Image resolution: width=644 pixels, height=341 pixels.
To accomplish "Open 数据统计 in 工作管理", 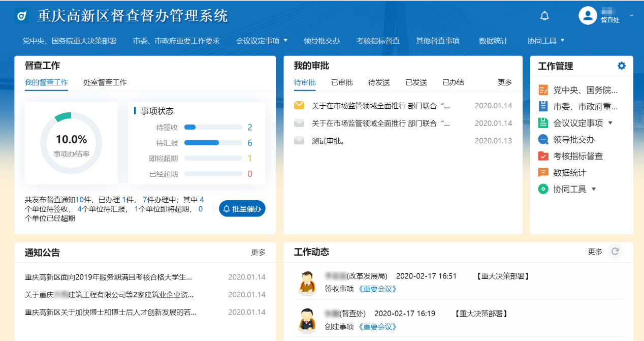I will click(570, 173).
